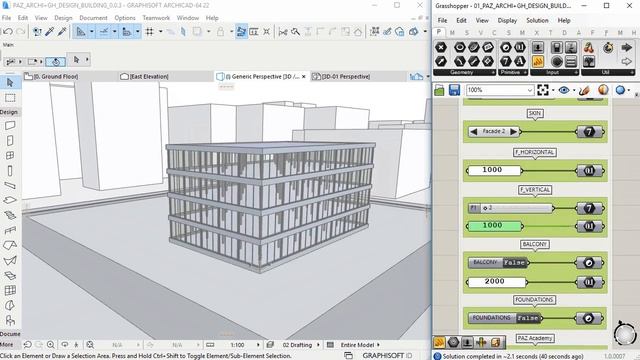
Task: Select the Text 'A' parameter hexagon icon
Action: click(x=520, y=61)
